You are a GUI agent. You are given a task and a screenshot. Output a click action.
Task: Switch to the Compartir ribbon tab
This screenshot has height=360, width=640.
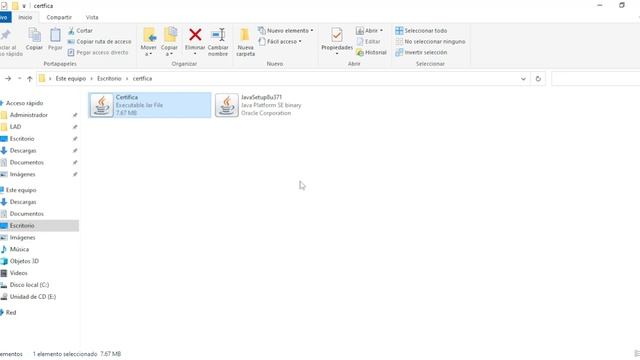pyautogui.click(x=59, y=18)
